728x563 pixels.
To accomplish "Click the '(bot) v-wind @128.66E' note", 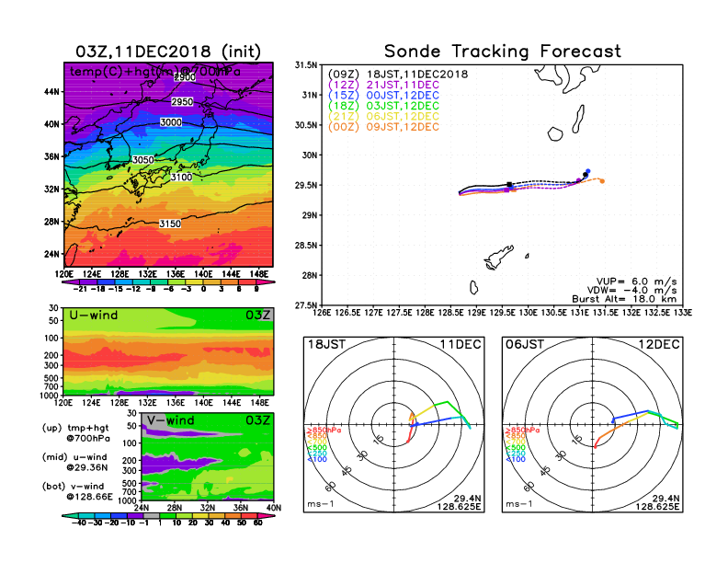I will [x=77, y=491].
